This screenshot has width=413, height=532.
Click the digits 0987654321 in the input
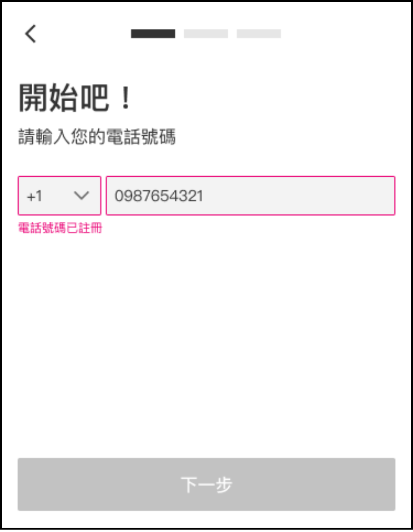[x=159, y=196]
